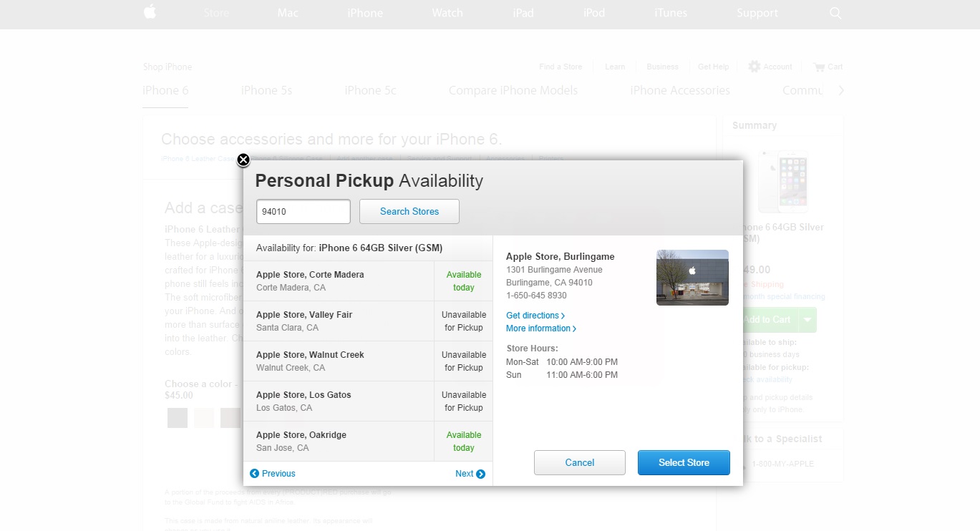Click the zip code input field showing 94010
Screen dimensions: 980x531
pyautogui.click(x=304, y=212)
